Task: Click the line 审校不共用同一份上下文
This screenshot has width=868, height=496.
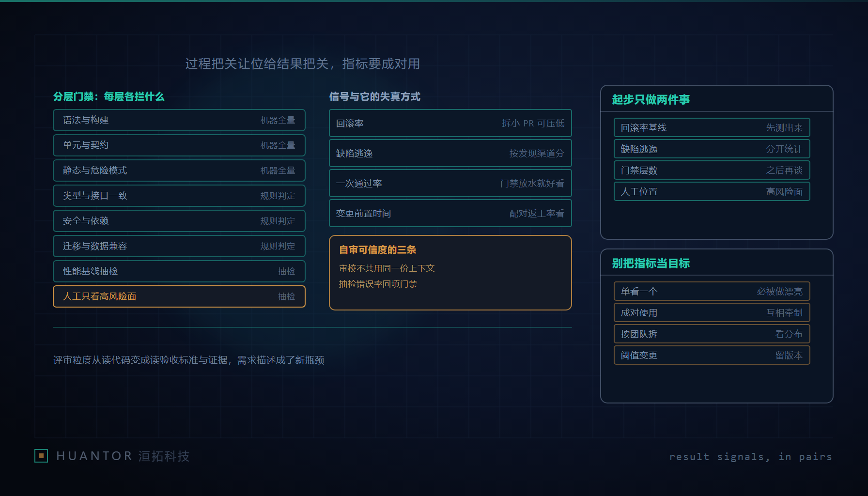Action: coord(387,268)
